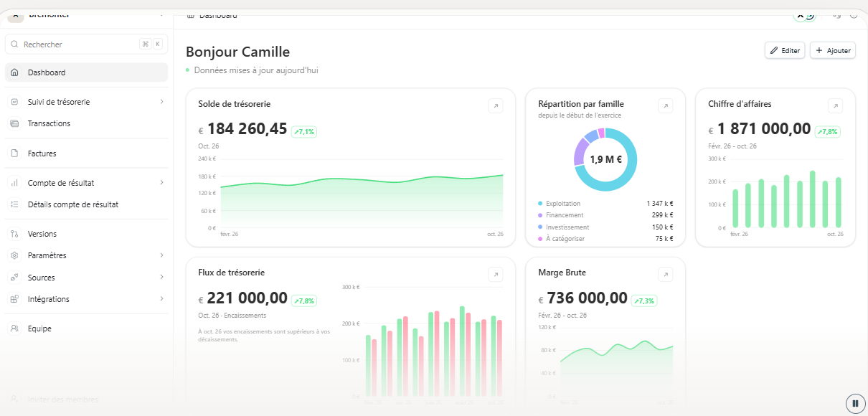This screenshot has height=416, width=868.
Task: Click the Flux de trésorerie card arrow icon
Action: point(496,275)
